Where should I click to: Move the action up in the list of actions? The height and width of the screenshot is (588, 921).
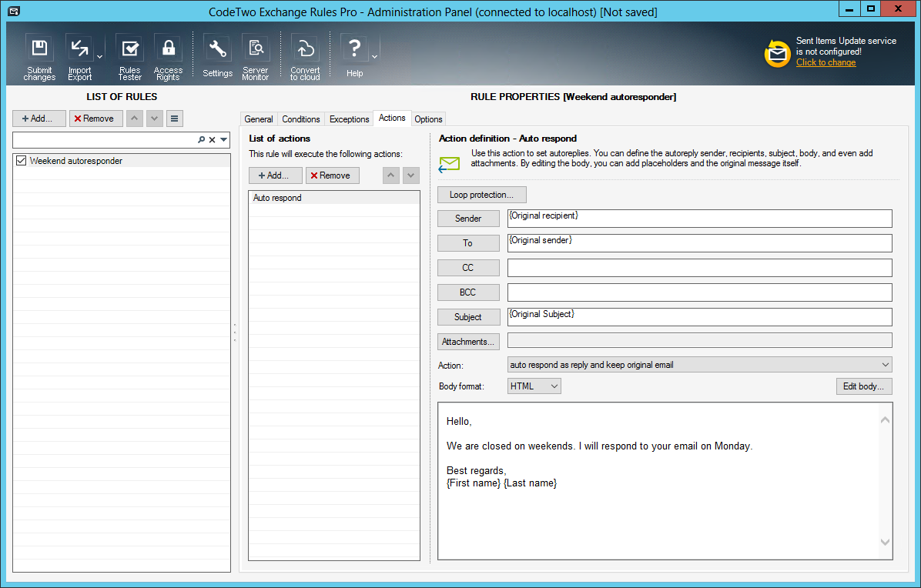(391, 175)
